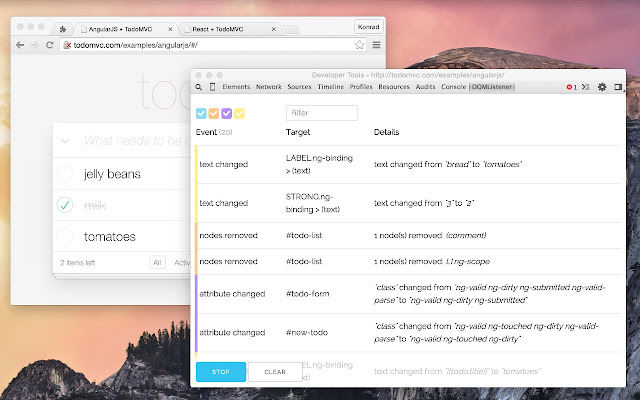Go back in the Chrome browser
640x400 pixels.
pyautogui.click(x=20, y=45)
